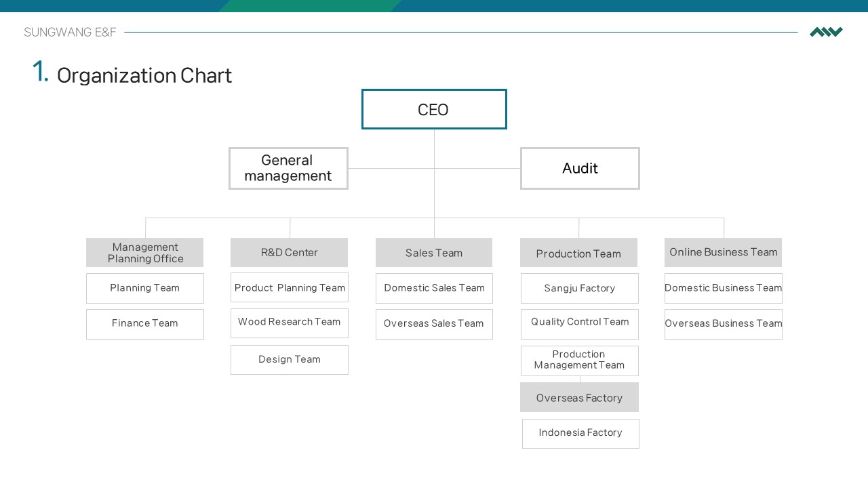Select the Wood Research Team box
Image resolution: width=868 pixels, height=488 pixels.
point(290,323)
